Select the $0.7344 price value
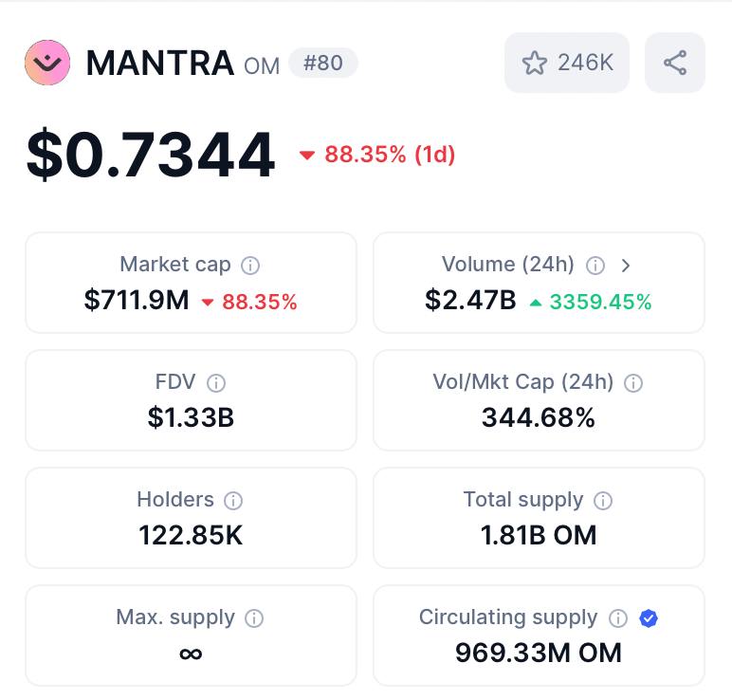 coord(151,154)
